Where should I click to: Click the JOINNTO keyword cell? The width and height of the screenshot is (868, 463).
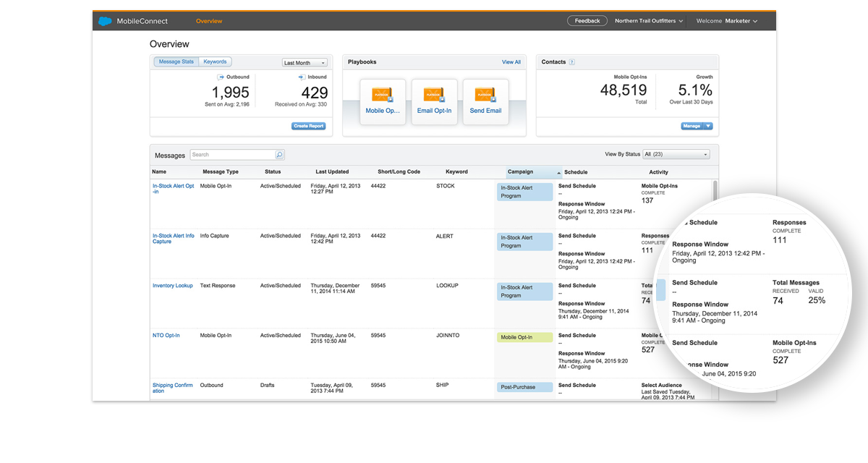448,336
